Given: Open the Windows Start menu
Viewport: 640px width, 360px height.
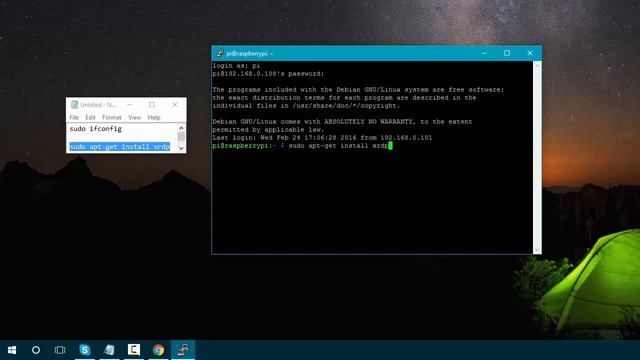Looking at the screenshot, I should click(x=12, y=350).
